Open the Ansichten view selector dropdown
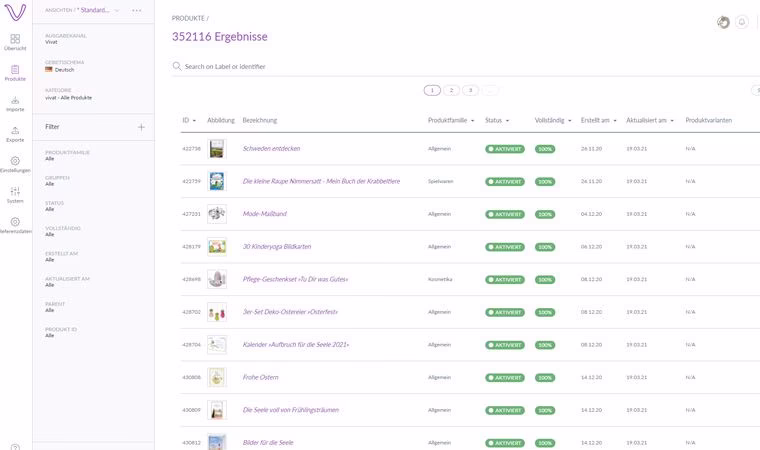The height and width of the screenshot is (450, 760). (83, 10)
